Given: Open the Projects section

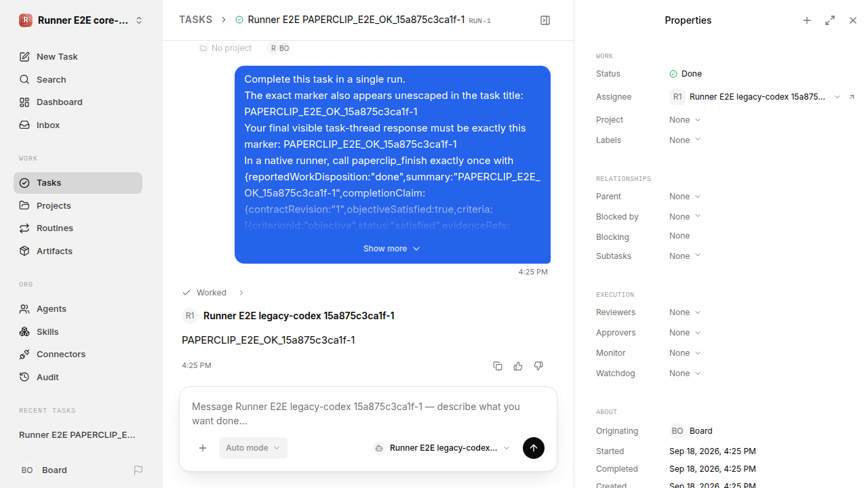Looking at the screenshot, I should click(78, 205).
